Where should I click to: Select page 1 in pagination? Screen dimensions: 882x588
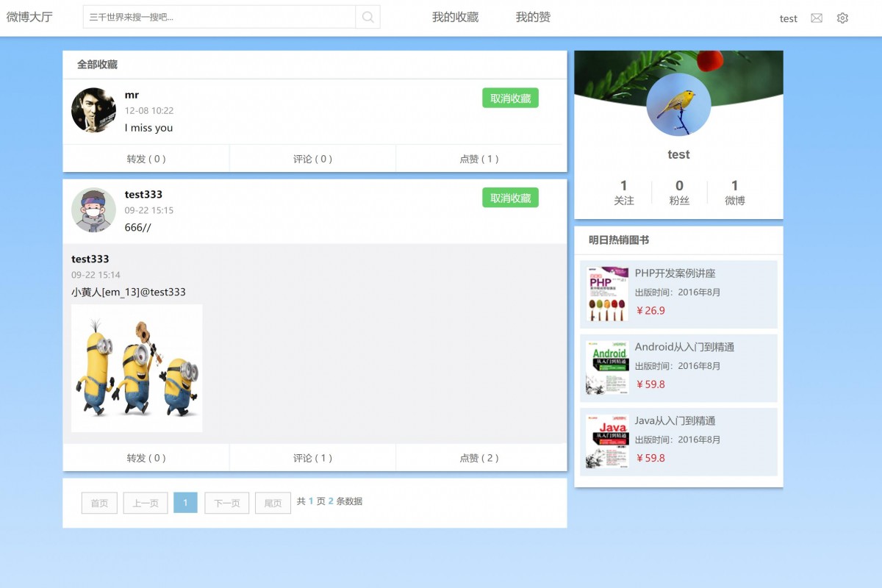186,503
